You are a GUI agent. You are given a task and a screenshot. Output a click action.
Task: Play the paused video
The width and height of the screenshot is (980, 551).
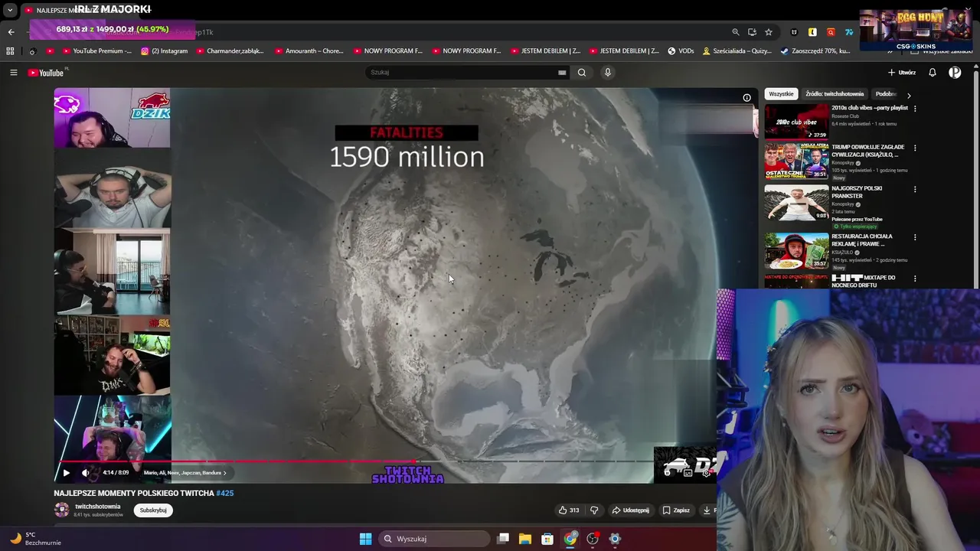(66, 473)
